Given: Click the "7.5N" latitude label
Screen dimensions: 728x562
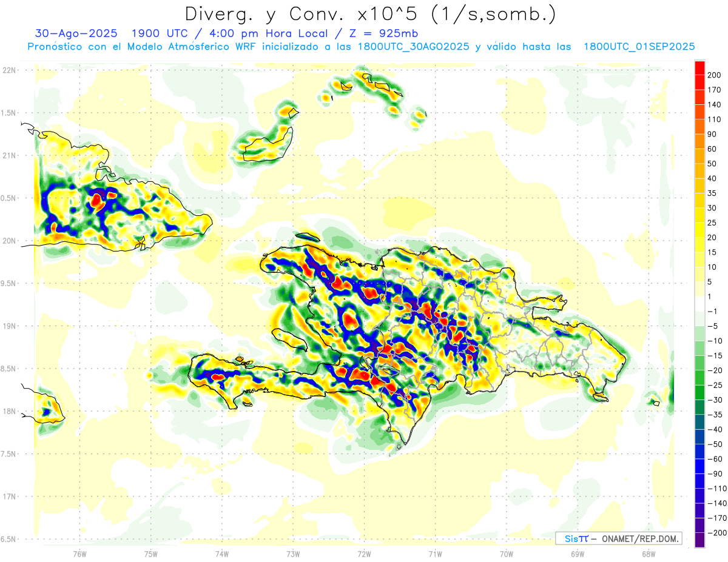Looking at the screenshot, I should [9, 454].
